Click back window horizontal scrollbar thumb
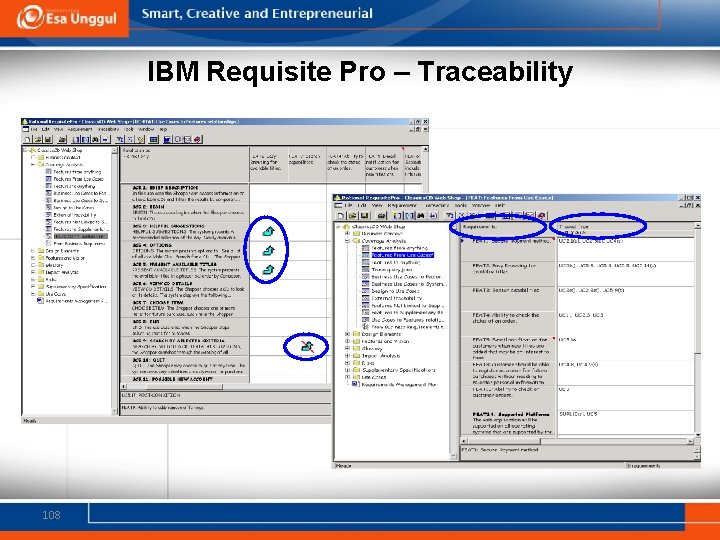Screen dimensions: 720x540 tap(184, 387)
